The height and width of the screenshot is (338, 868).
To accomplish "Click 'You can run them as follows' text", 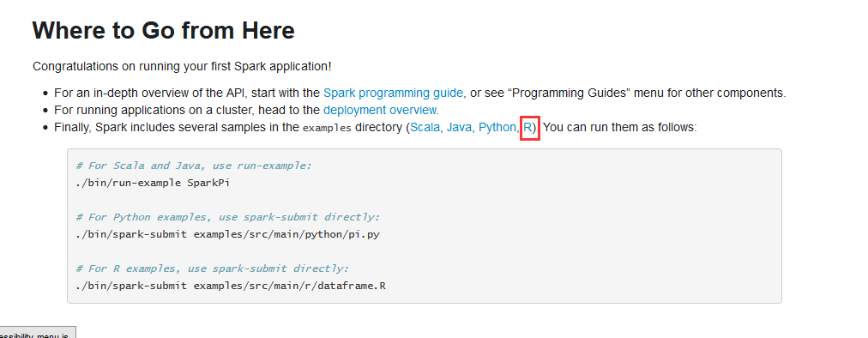I will (x=620, y=128).
